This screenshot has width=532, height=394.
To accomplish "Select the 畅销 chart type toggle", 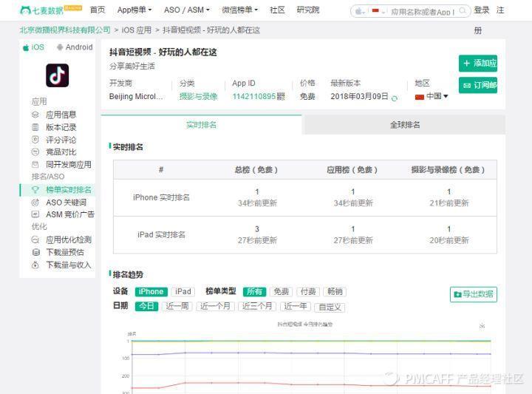I will [x=335, y=291].
